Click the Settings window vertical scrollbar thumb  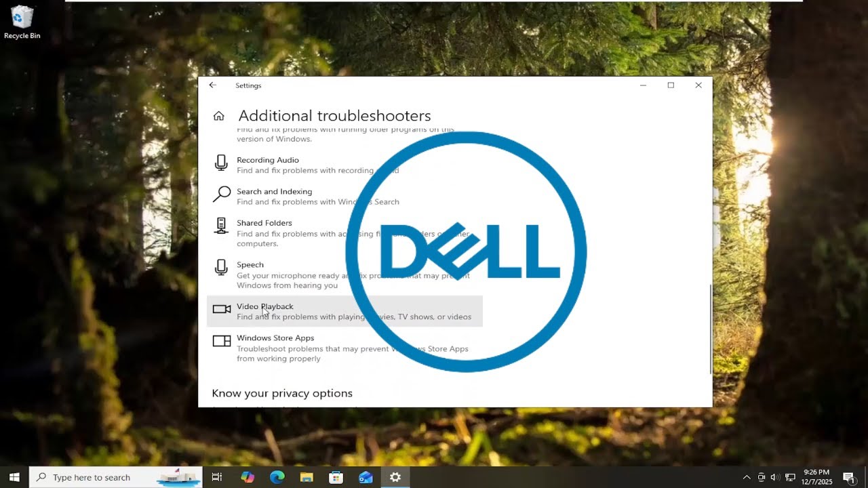click(710, 329)
